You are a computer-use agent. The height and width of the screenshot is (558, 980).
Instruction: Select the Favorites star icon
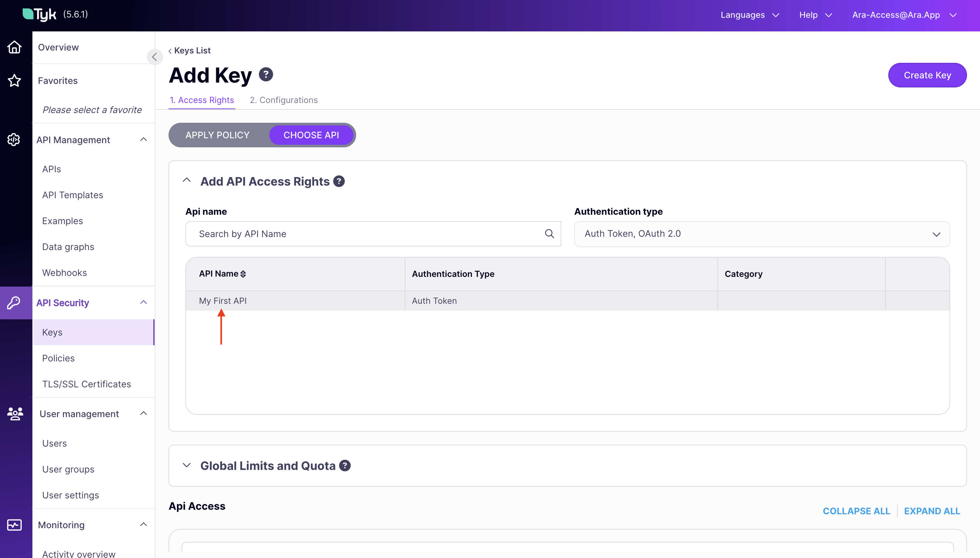tap(14, 81)
